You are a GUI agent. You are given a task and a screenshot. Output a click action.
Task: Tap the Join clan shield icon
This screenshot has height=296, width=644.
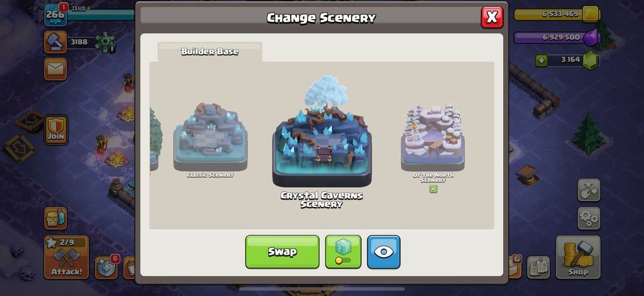(x=56, y=130)
